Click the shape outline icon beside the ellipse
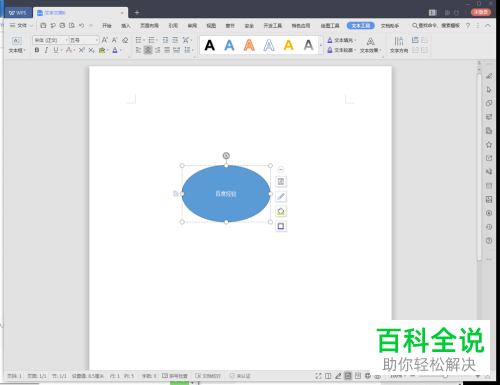The image size is (500, 385). (x=281, y=226)
